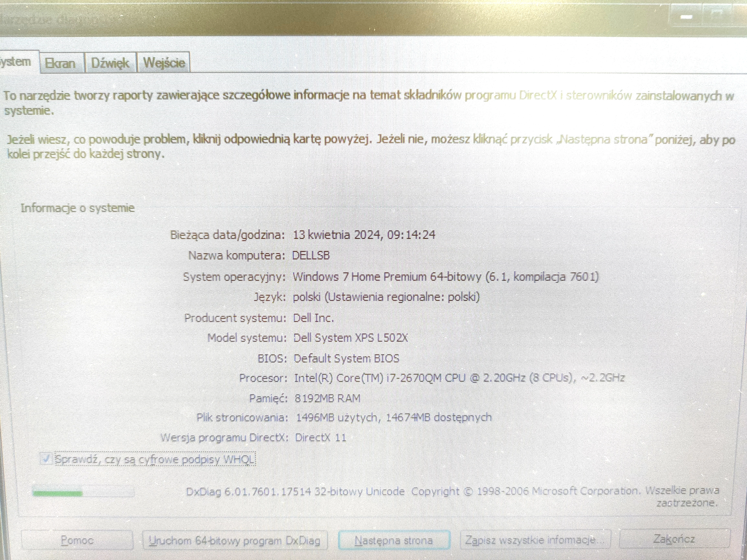Click the Plik stronicowania label
747x560 pixels.
point(242,418)
